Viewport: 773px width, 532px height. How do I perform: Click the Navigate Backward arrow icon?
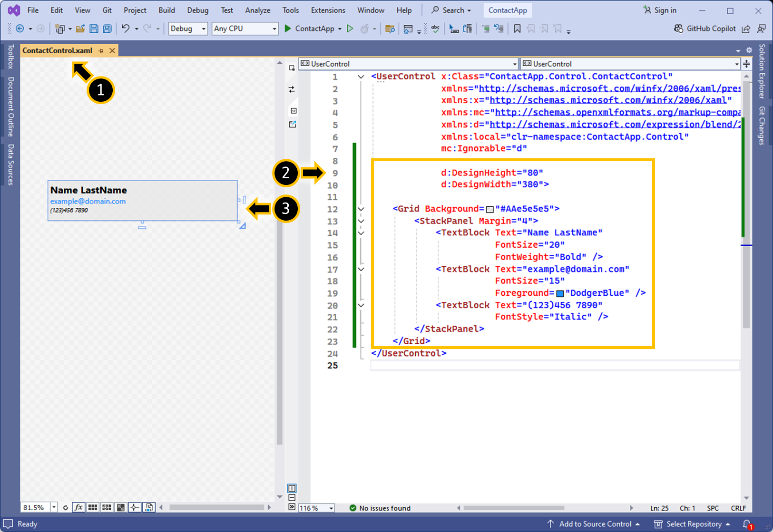20,29
